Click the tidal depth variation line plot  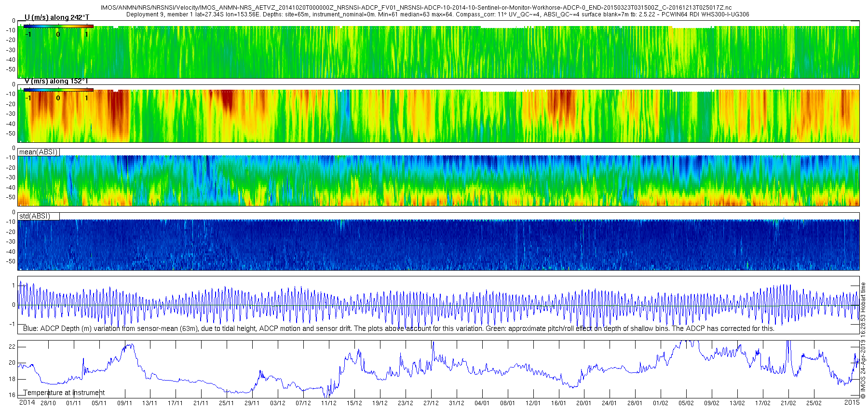point(438,305)
